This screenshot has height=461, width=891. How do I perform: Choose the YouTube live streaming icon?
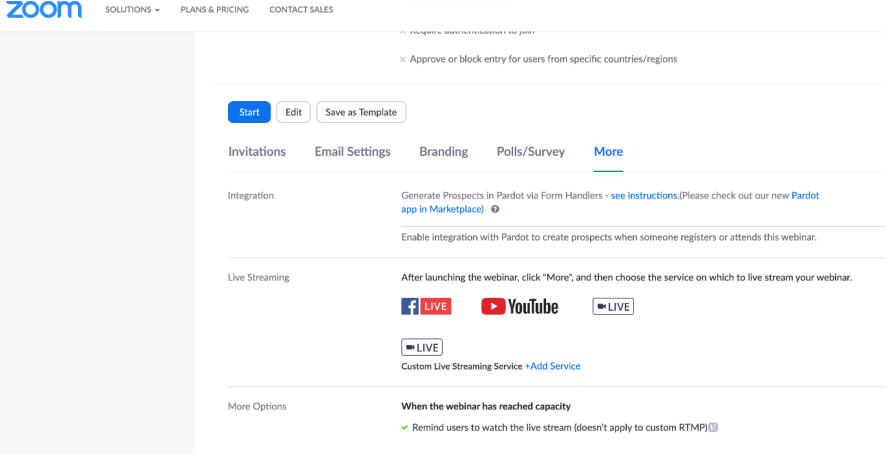[519, 306]
